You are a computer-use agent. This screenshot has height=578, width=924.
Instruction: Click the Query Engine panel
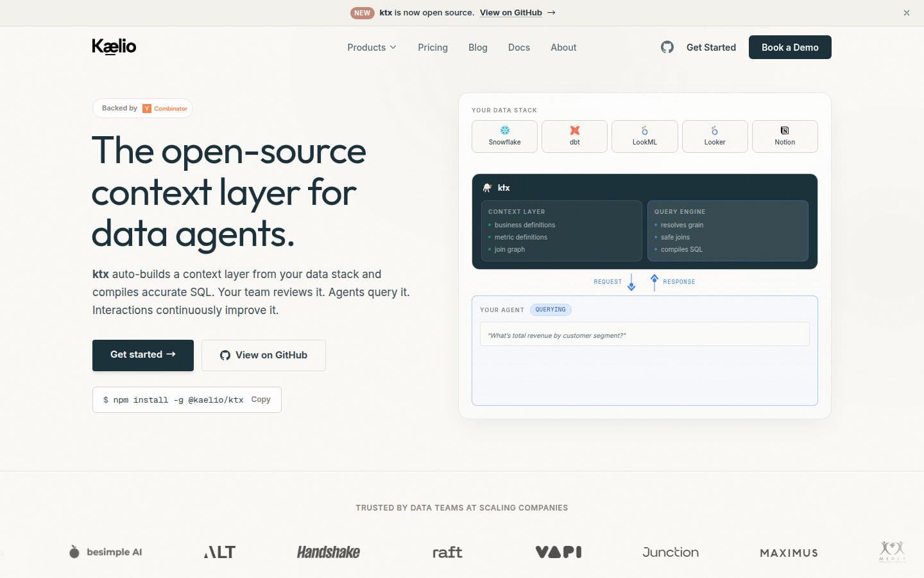pos(728,231)
